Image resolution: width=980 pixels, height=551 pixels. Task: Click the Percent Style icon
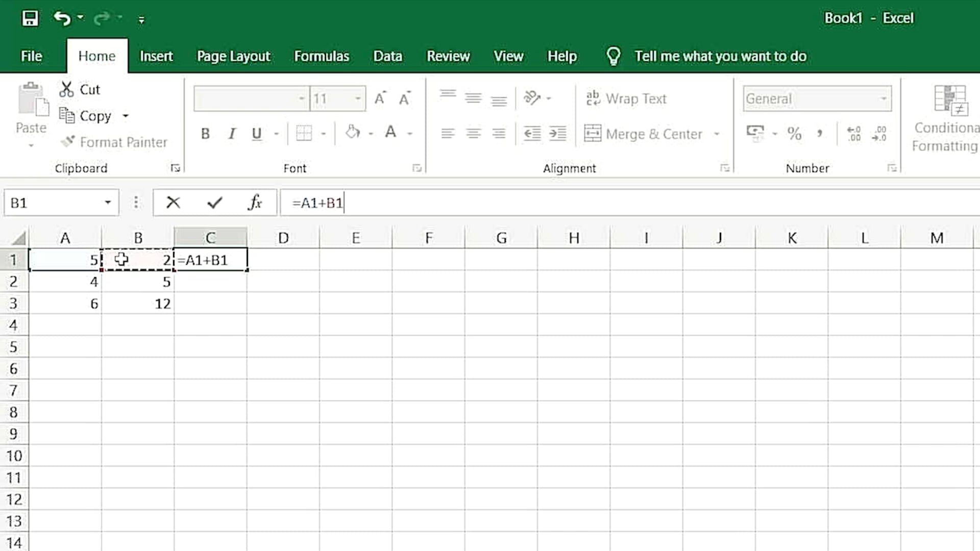click(x=794, y=133)
